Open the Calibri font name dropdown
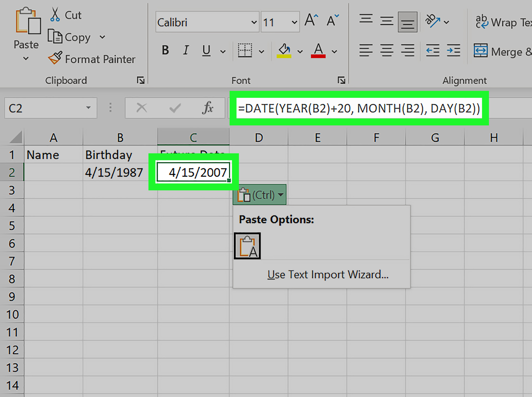Screen dimensions: 532x397 click(x=254, y=23)
